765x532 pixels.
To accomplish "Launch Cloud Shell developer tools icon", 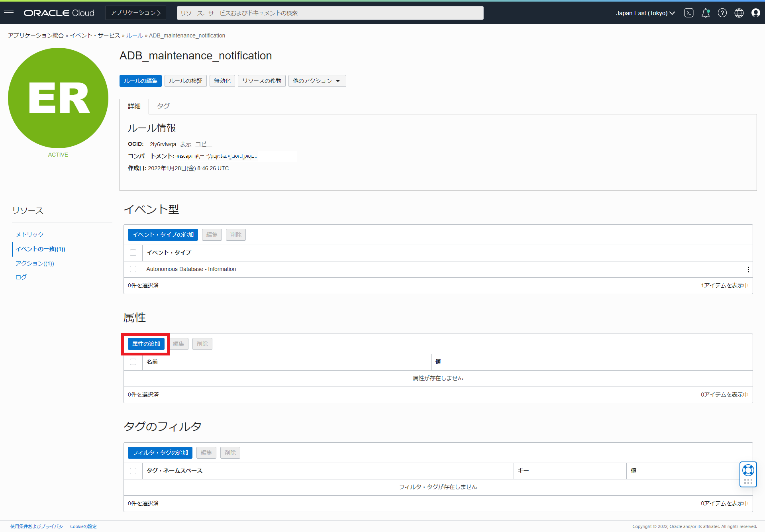I will click(689, 13).
